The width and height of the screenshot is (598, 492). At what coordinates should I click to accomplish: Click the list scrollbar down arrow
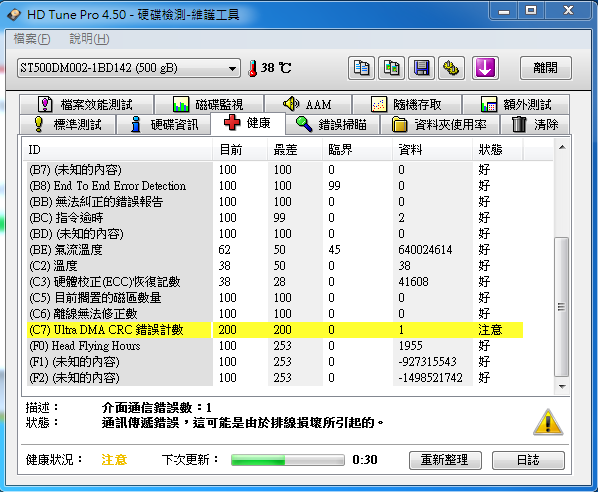coord(562,387)
